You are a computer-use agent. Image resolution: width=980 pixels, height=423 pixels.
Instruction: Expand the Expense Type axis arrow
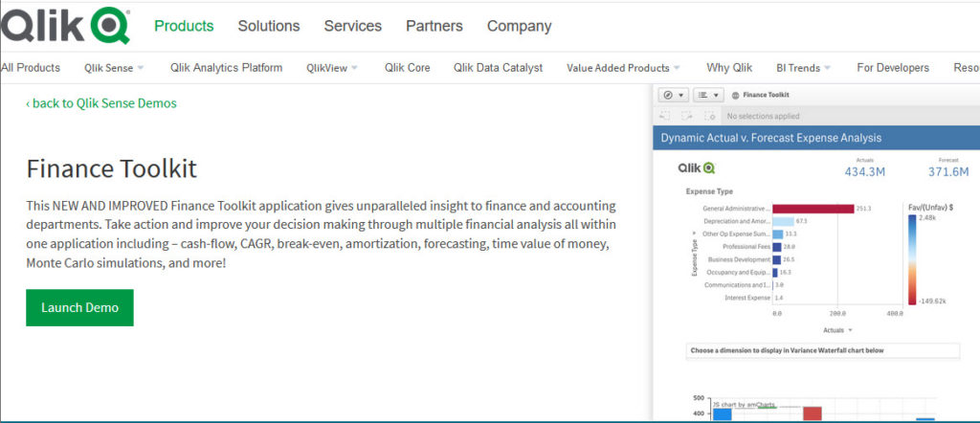coord(695,234)
